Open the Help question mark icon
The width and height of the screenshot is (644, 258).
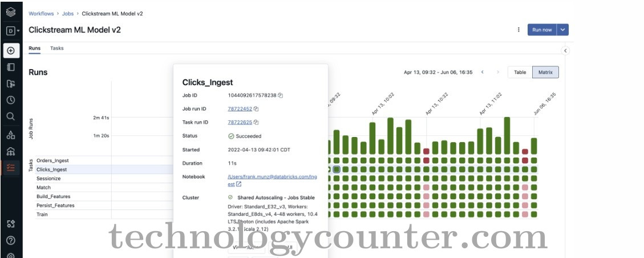[11, 240]
